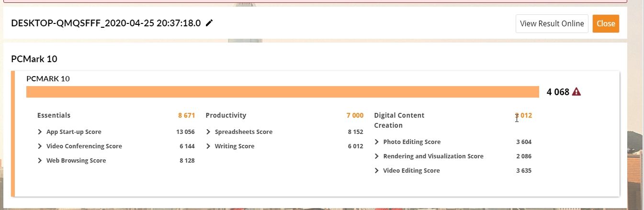This screenshot has height=210, width=644.
Task: Click the overall score 4 068
Action: (x=558, y=92)
